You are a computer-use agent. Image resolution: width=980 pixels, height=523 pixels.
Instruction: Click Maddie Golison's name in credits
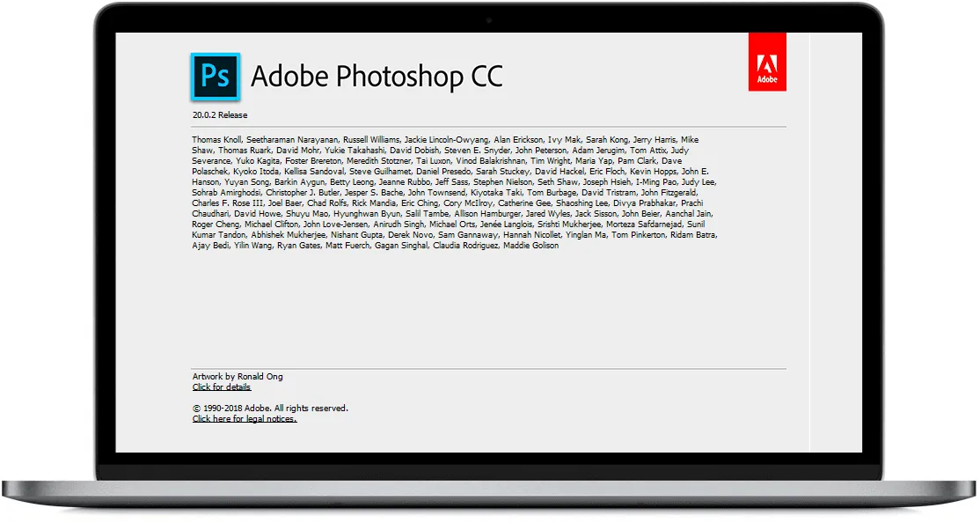(x=531, y=246)
